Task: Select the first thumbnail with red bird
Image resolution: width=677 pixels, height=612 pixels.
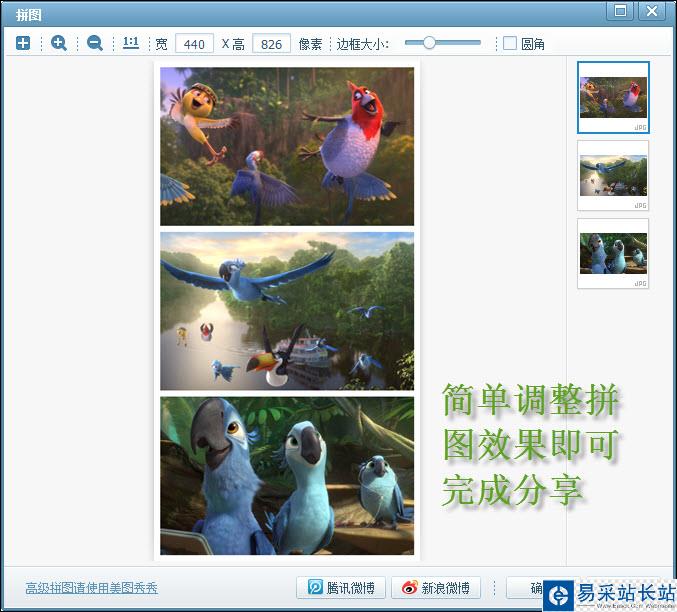Action: 613,97
